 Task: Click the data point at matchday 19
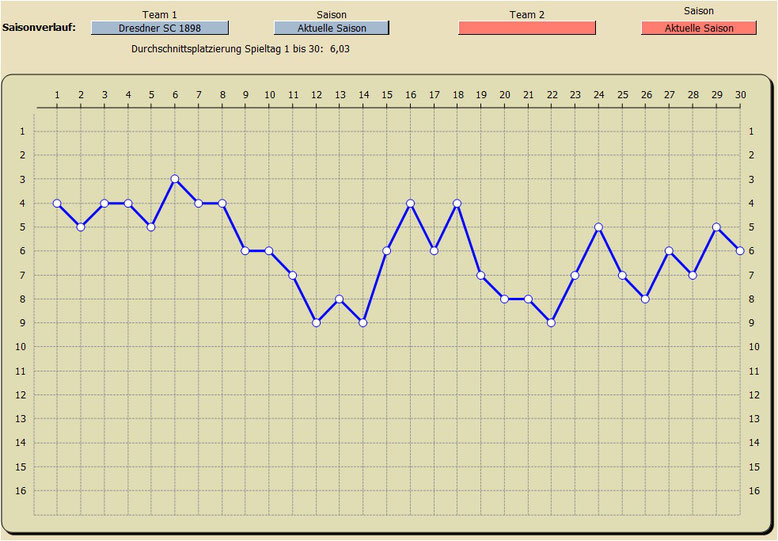pyautogui.click(x=481, y=275)
